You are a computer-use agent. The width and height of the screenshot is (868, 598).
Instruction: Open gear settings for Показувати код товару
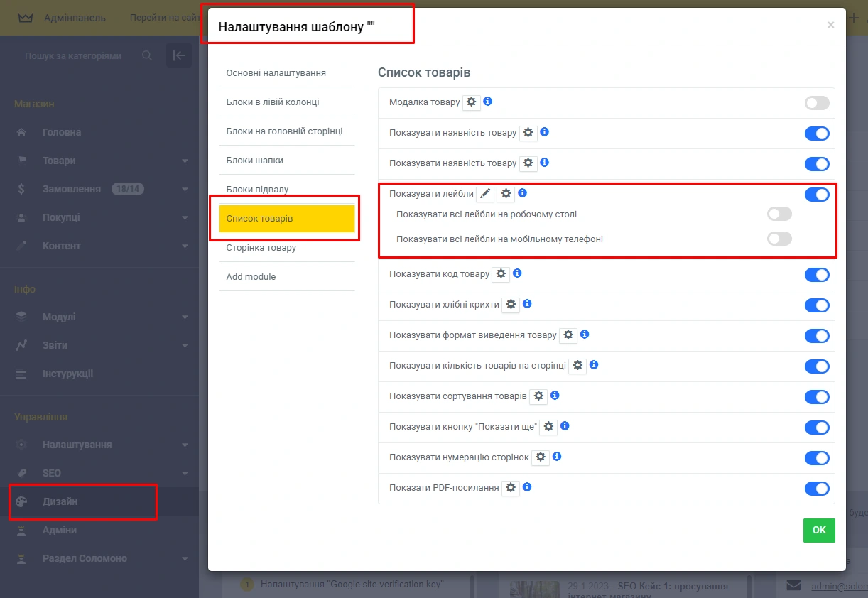point(501,274)
